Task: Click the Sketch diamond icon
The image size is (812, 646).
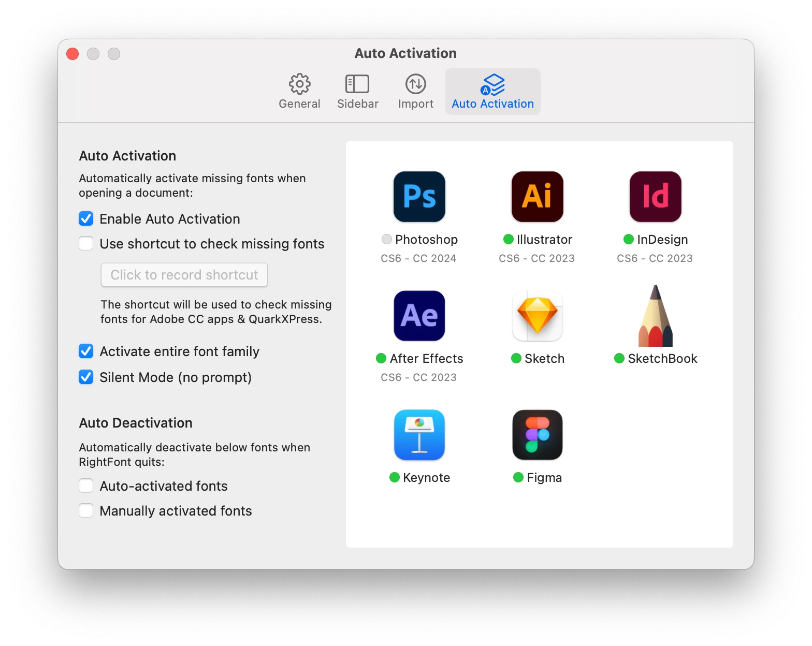Action: 538,316
